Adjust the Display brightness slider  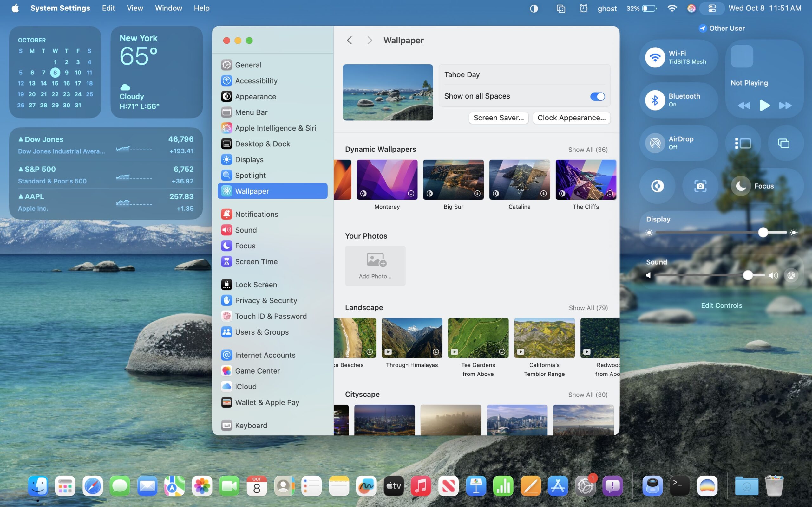(x=763, y=232)
